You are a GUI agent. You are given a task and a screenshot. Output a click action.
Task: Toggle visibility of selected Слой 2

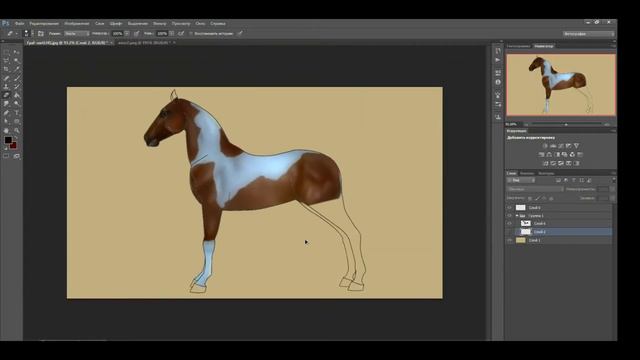(509, 232)
